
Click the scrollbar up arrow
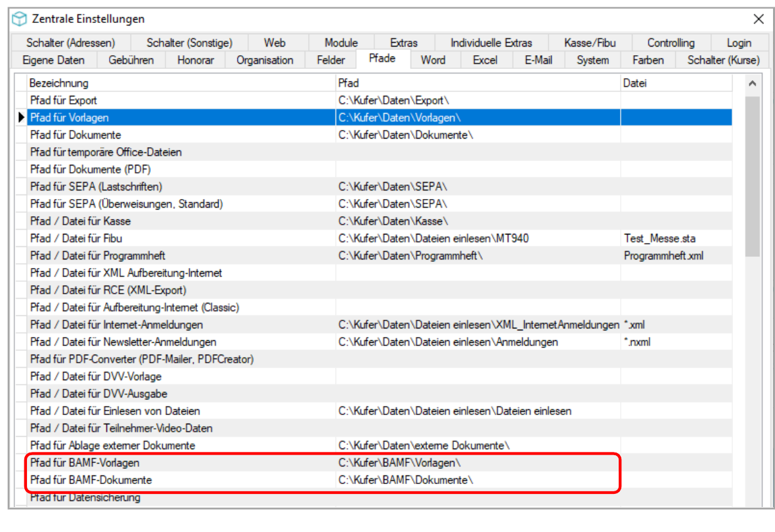[x=752, y=83]
